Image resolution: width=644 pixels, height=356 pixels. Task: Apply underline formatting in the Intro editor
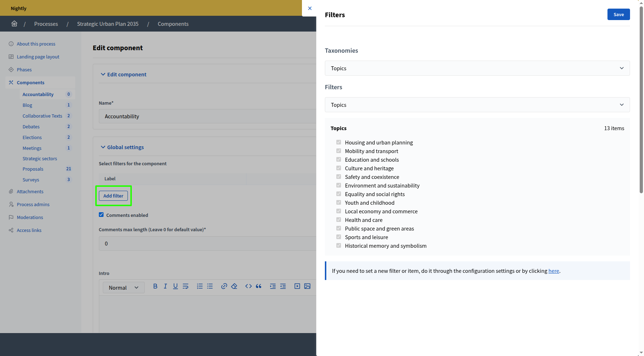point(175,286)
